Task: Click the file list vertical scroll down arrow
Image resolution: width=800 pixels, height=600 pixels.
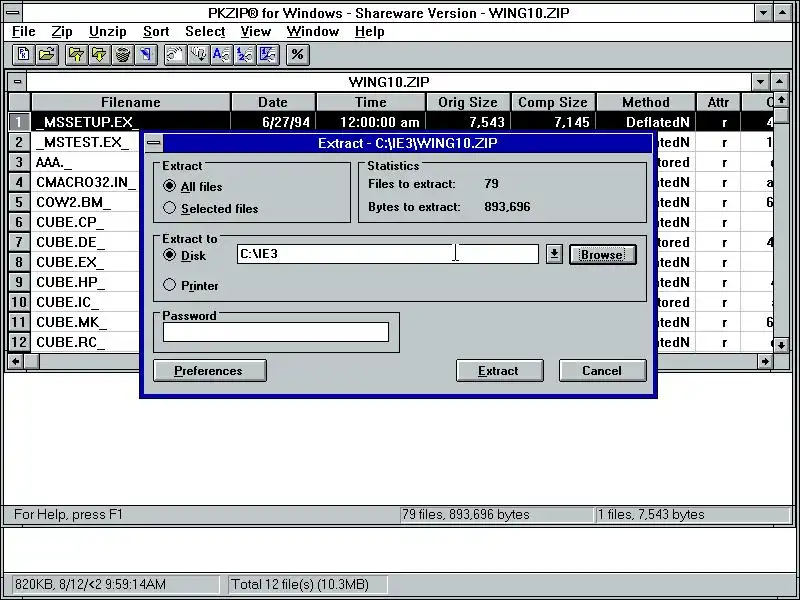Action: click(x=781, y=345)
